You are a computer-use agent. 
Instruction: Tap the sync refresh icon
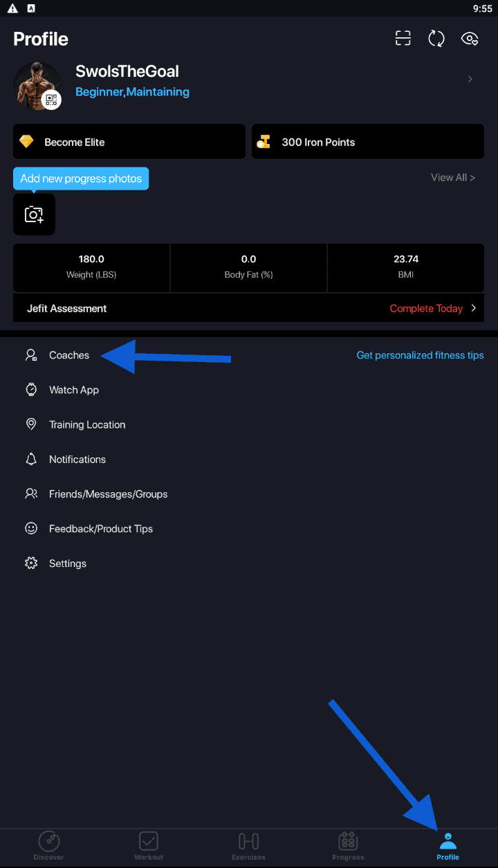[436, 39]
